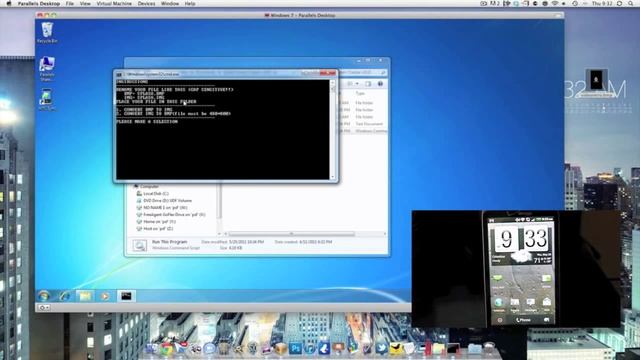Open the yellow bird app in Dock

click(396, 349)
